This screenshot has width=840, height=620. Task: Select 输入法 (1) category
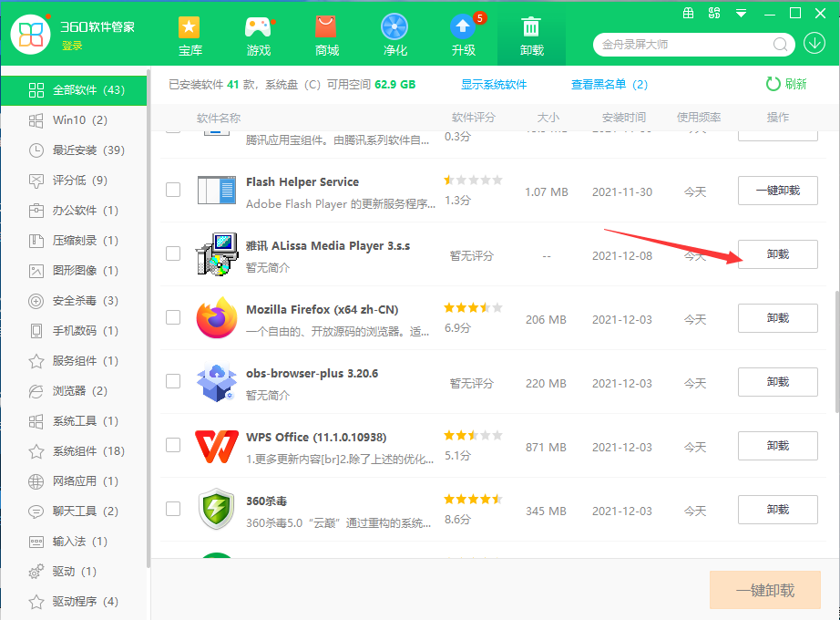(74, 542)
